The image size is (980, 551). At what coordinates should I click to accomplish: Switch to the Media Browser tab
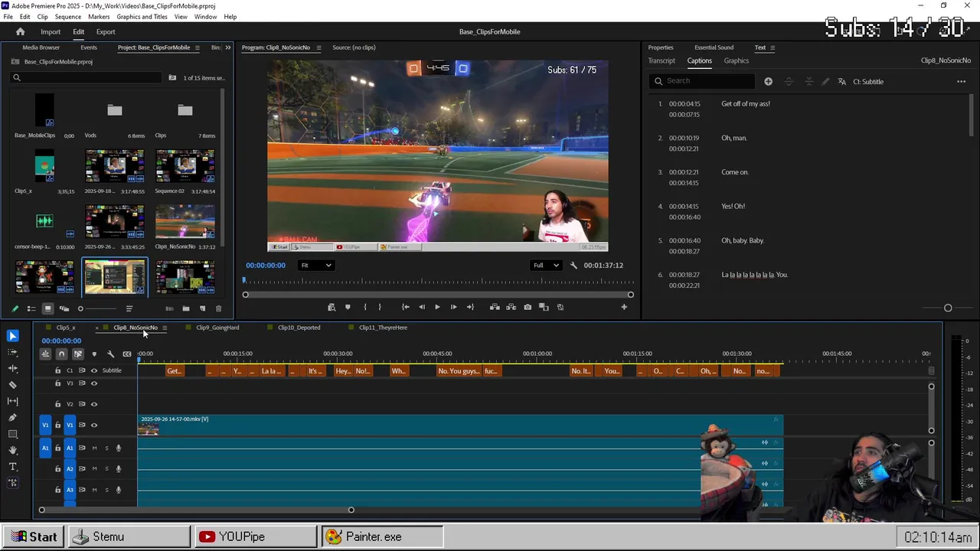41,47
